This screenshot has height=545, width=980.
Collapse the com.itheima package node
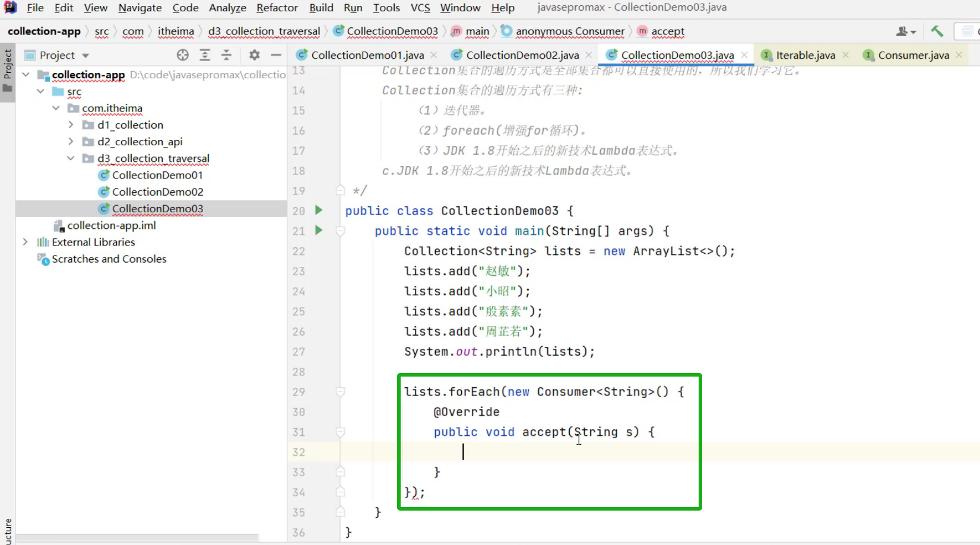pyautogui.click(x=56, y=108)
